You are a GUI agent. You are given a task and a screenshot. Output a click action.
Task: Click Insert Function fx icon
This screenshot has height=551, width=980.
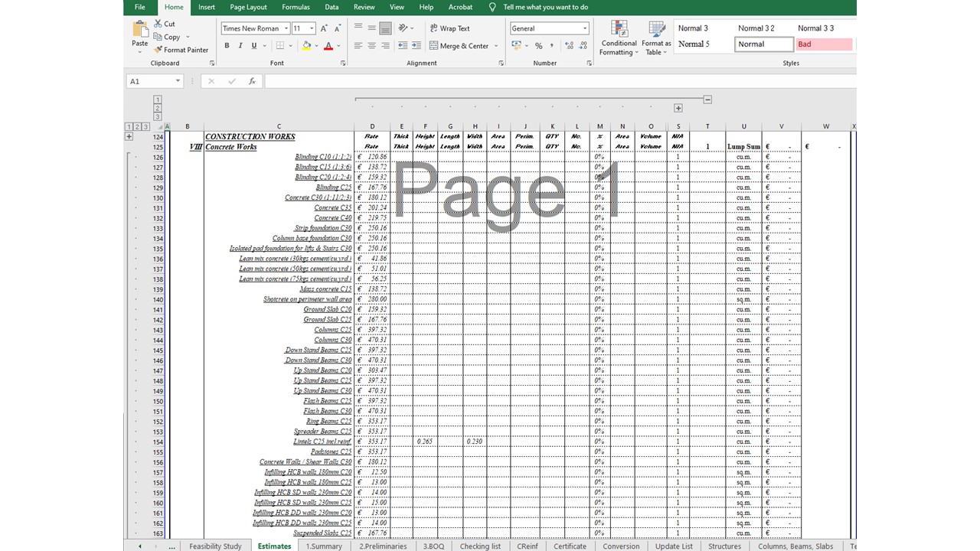click(x=252, y=81)
